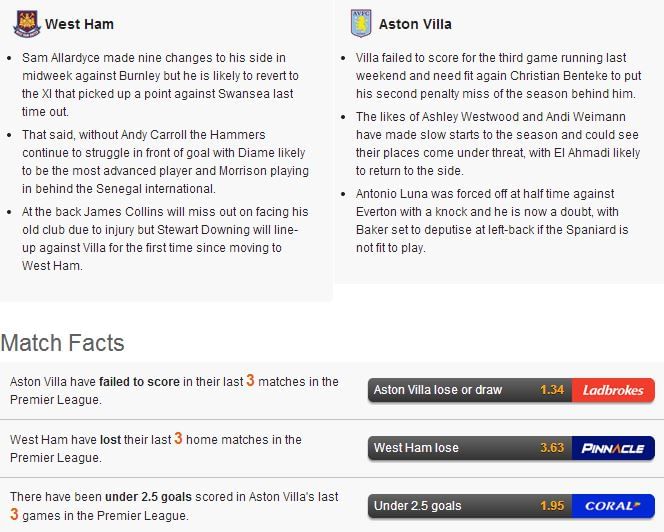Click the West Ham club crest icon
The height and width of the screenshot is (532, 664).
pos(27,24)
